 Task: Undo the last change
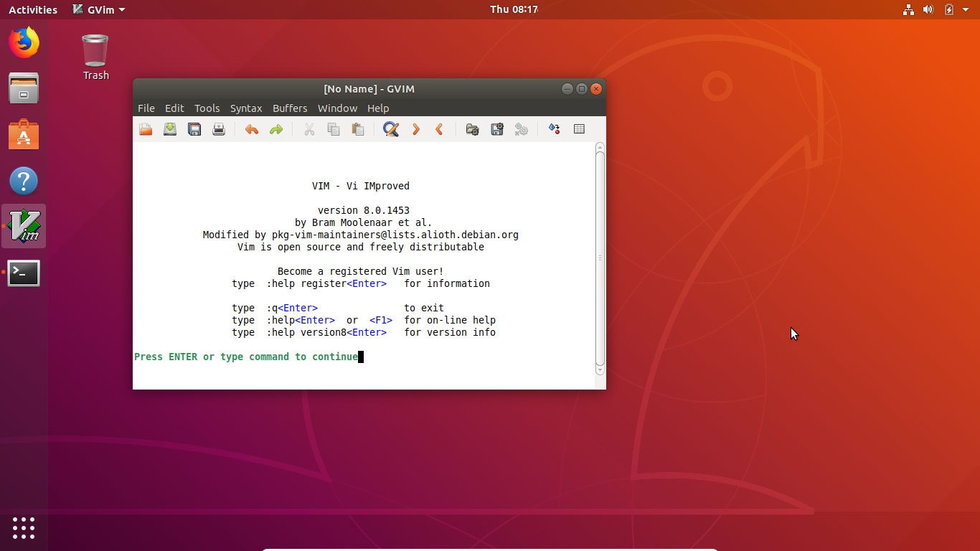[x=251, y=129]
